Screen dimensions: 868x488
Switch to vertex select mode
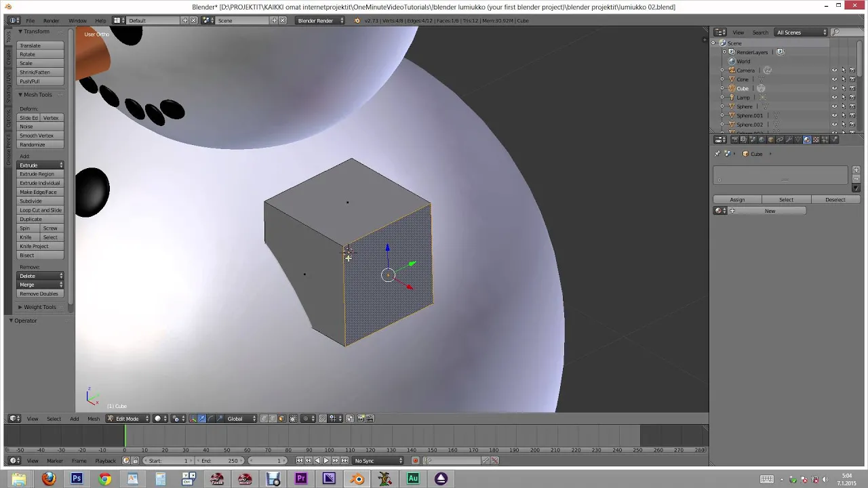(x=264, y=419)
